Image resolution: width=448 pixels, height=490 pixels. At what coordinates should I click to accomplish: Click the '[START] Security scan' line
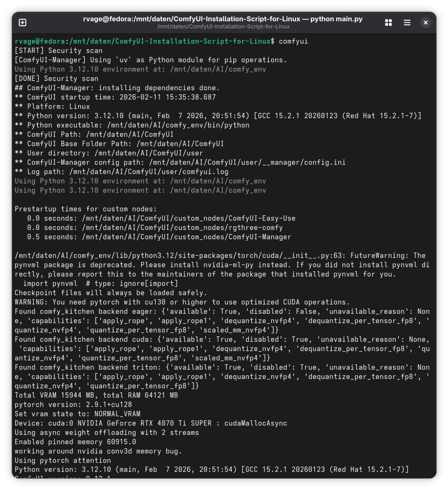[x=59, y=51]
